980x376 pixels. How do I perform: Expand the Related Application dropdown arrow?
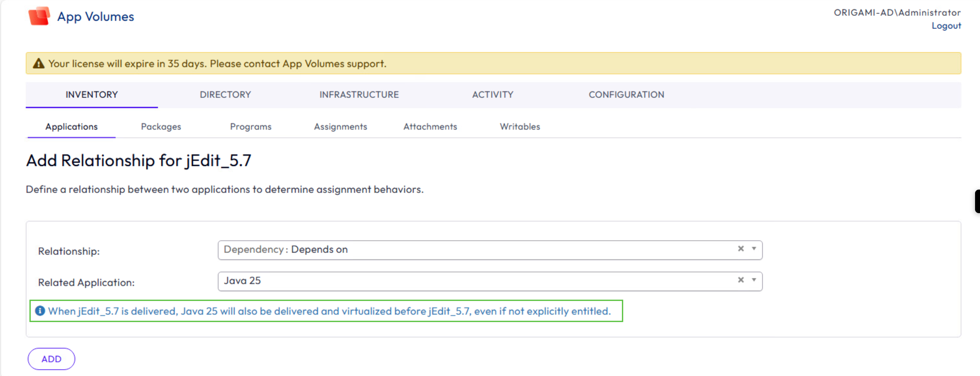tap(754, 280)
